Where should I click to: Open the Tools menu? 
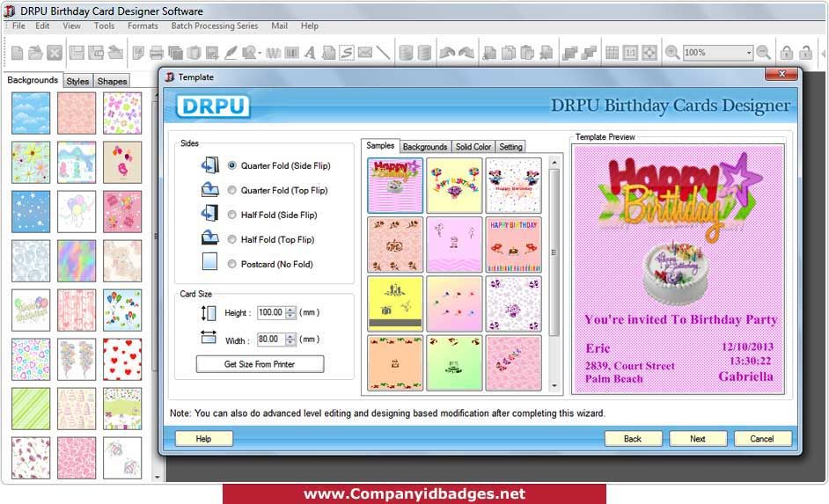104,26
